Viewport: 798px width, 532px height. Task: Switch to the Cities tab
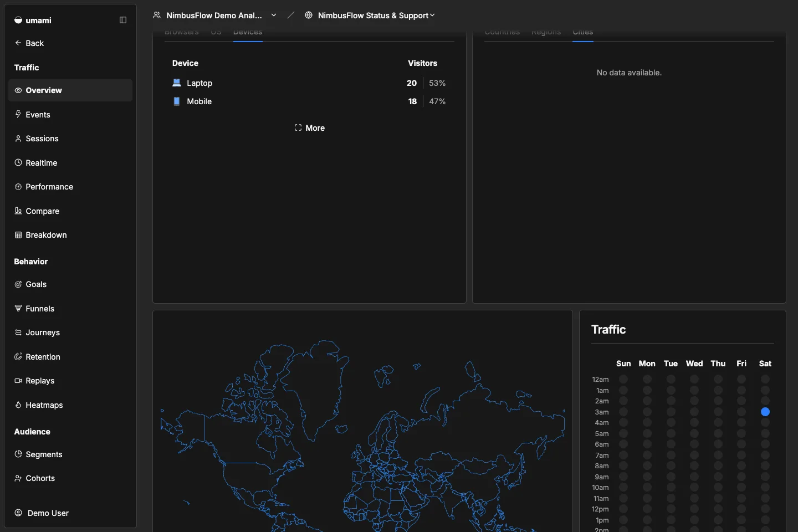coord(583,32)
